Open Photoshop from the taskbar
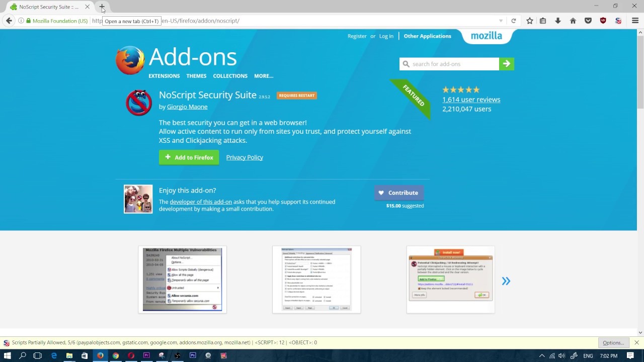This screenshot has width=644, height=362. (193, 356)
